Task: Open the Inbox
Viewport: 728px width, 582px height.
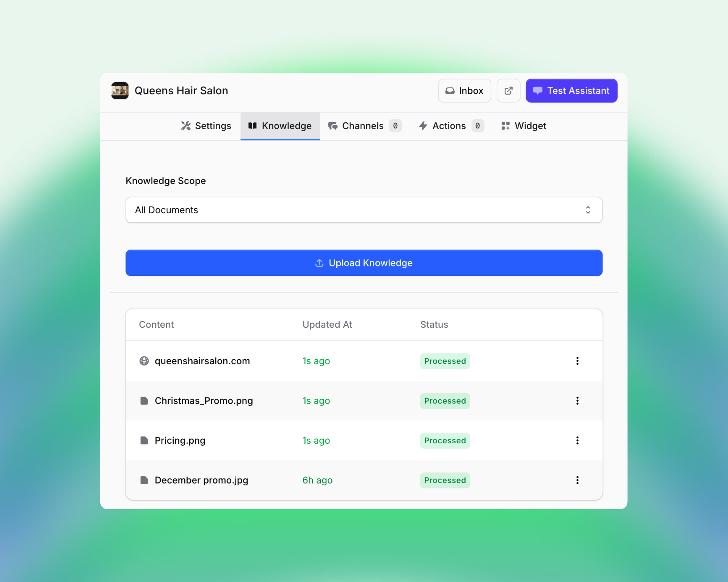Action: coord(464,91)
